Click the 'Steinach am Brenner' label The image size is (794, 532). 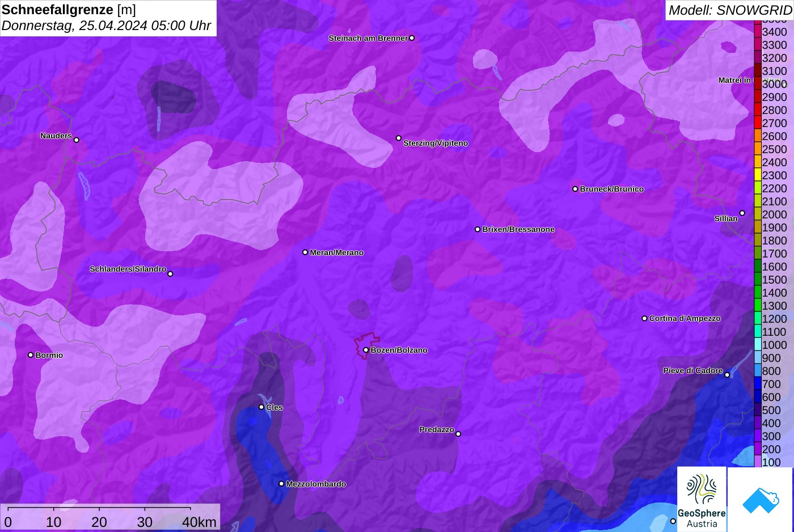pyautogui.click(x=368, y=38)
